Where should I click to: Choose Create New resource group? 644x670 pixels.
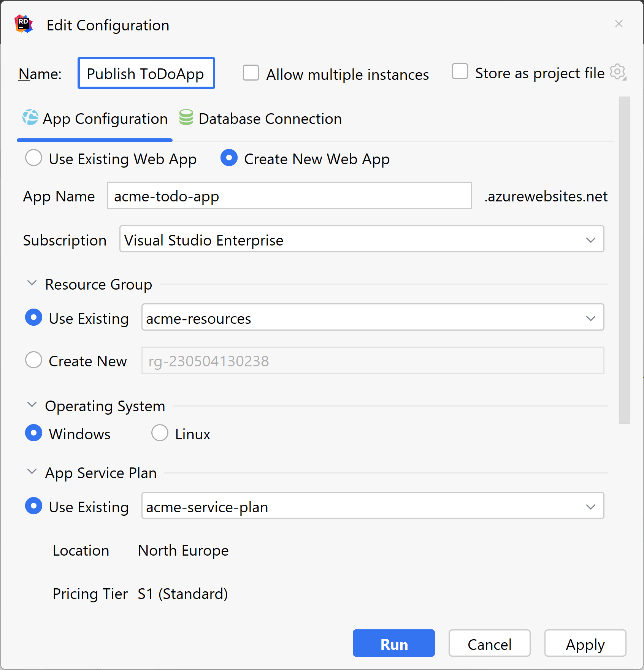pyautogui.click(x=33, y=360)
